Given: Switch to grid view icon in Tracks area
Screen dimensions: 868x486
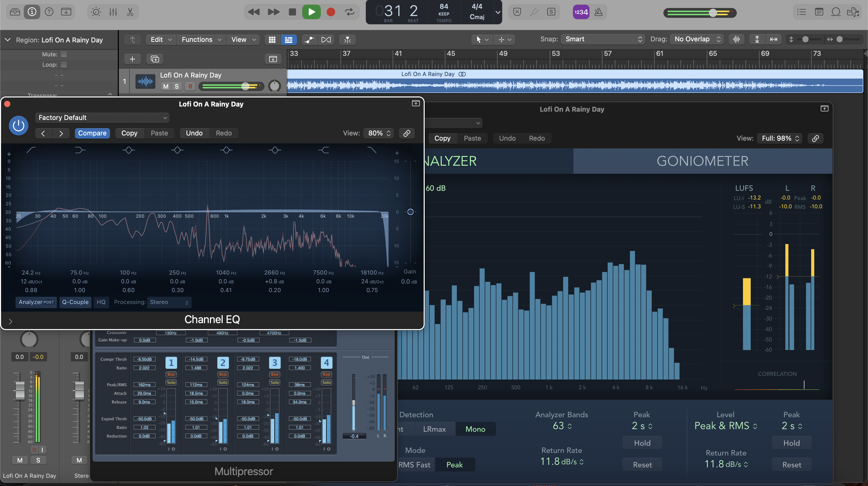Looking at the screenshot, I should 272,40.
